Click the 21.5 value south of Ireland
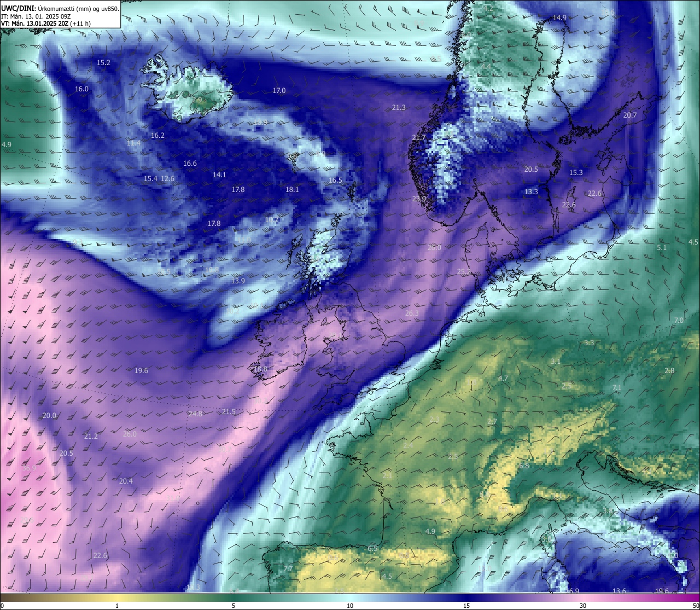 pyautogui.click(x=229, y=411)
